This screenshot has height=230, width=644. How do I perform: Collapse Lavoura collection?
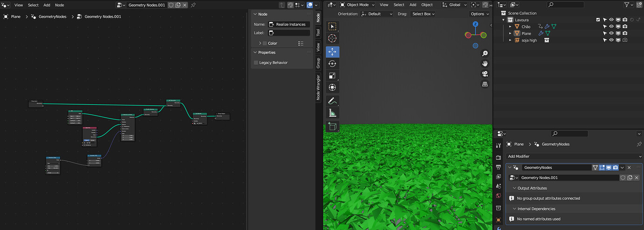504,20
